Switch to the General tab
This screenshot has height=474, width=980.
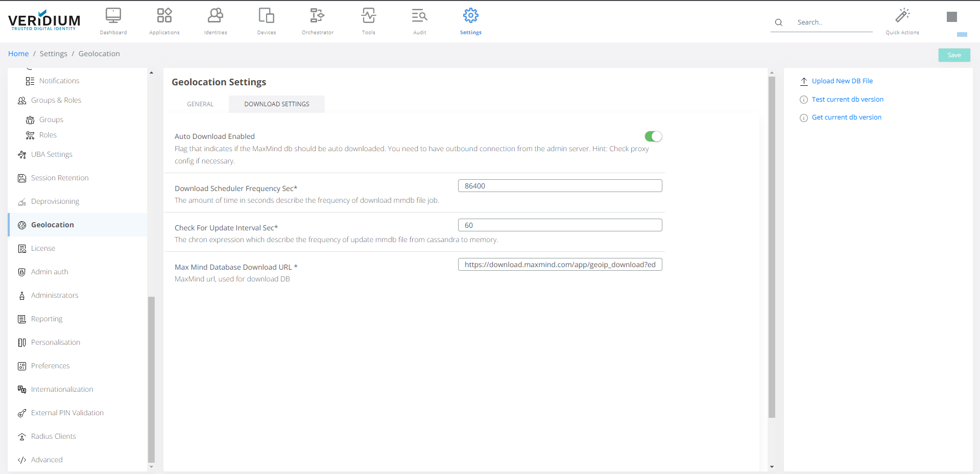[x=200, y=104]
